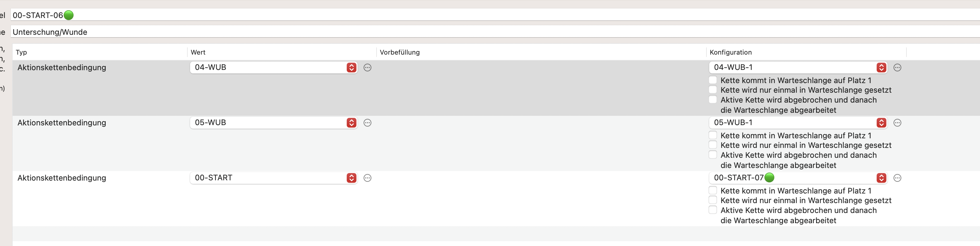Screen dimensions: 980x246
Task: Tick 'Aktive Kette wird abgebrochen' under 00-START-07
Action: 713,210
